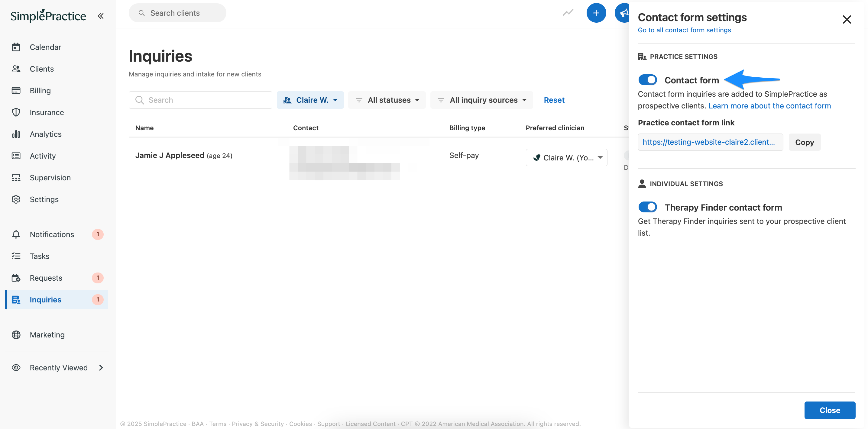Toggle Therapy Finder contact form switch

pos(647,207)
